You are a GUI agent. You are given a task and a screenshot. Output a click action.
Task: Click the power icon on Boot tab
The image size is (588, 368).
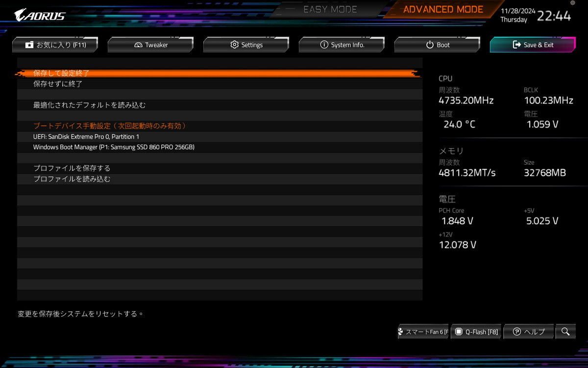430,45
